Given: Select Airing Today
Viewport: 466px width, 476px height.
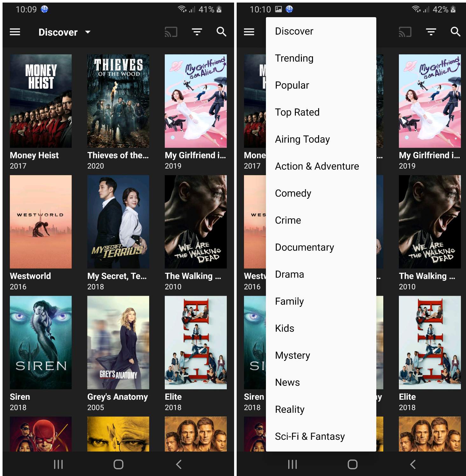Looking at the screenshot, I should (x=321, y=139).
